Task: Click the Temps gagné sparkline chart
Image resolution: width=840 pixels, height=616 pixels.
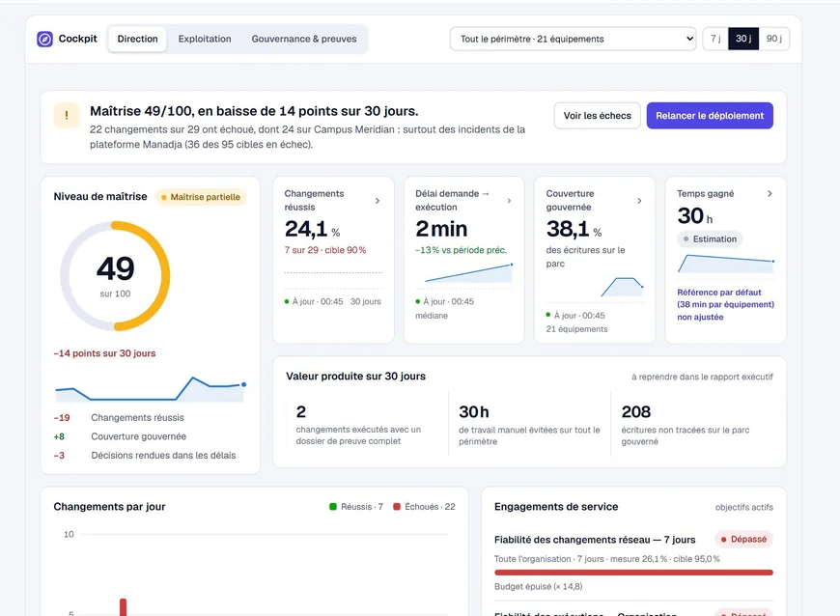Action: click(725, 265)
